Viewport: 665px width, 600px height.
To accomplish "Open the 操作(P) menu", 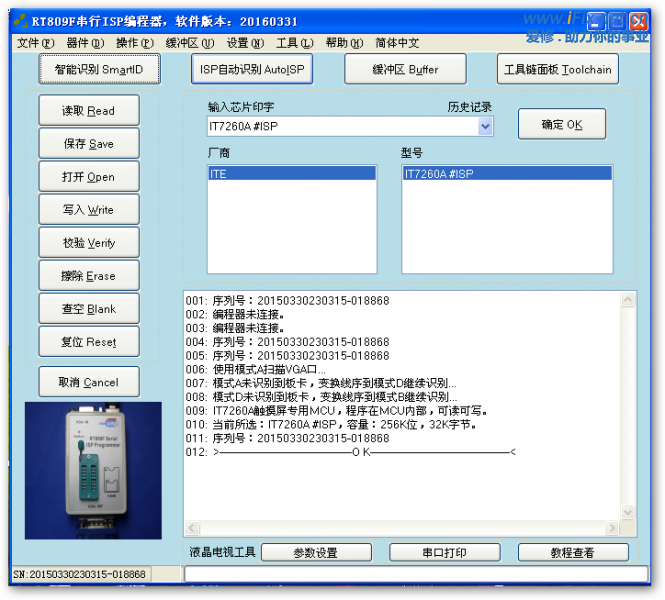I will 135,43.
